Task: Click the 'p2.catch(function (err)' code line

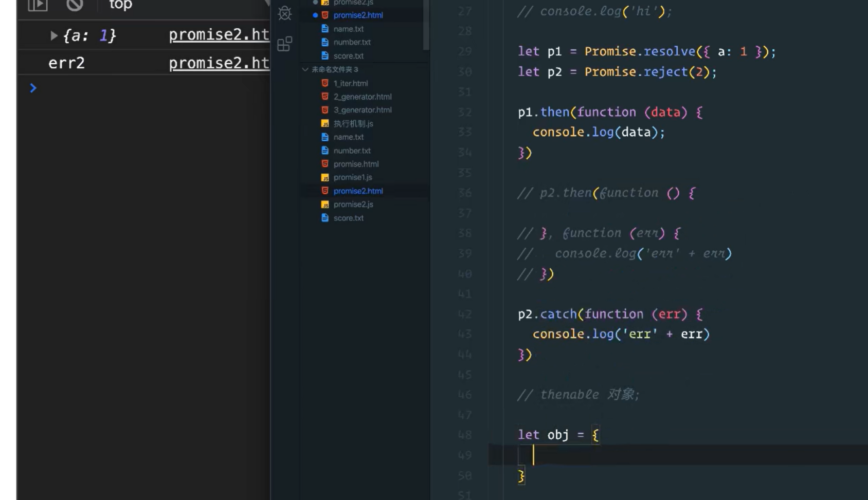Action: [x=610, y=314]
